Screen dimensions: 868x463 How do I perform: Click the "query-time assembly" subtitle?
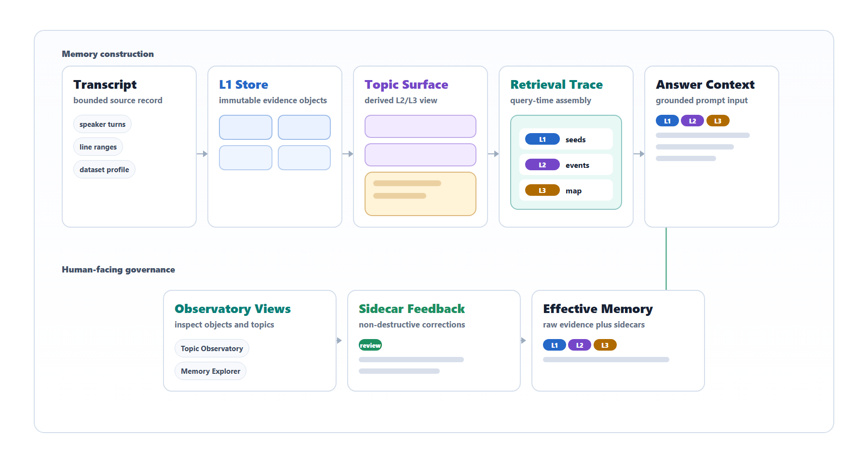click(551, 100)
